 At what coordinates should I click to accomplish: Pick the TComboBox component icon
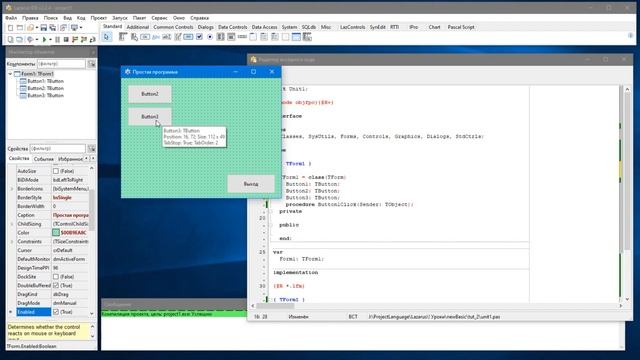pos(231,37)
